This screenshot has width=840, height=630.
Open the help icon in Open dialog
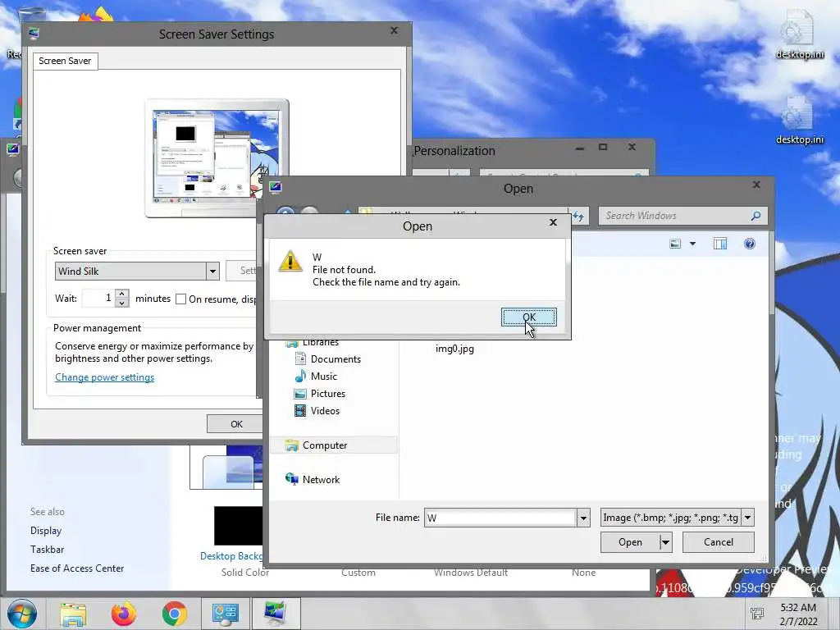750,244
